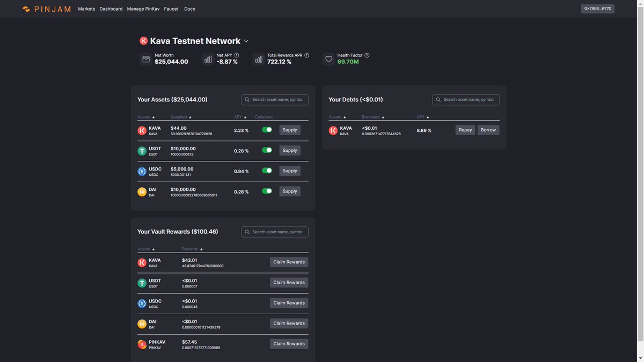Image resolution: width=644 pixels, height=362 pixels.
Task: Click the wallet address 0x7886...8770 button
Action: tap(597, 9)
